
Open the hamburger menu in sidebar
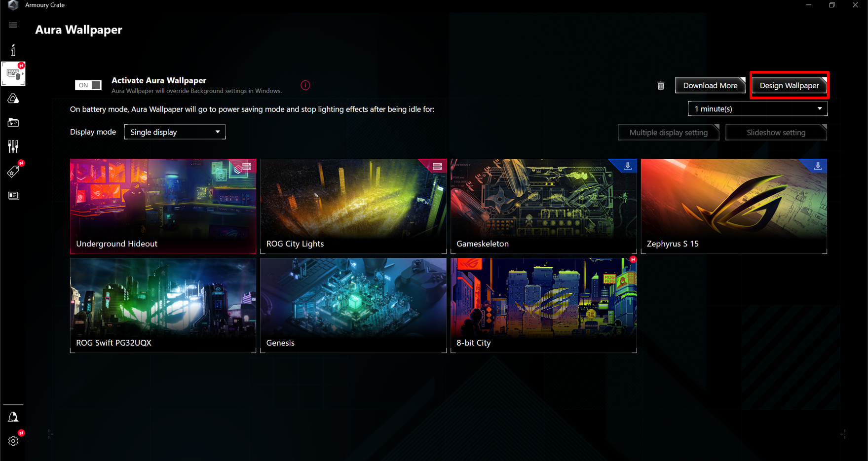tap(13, 25)
